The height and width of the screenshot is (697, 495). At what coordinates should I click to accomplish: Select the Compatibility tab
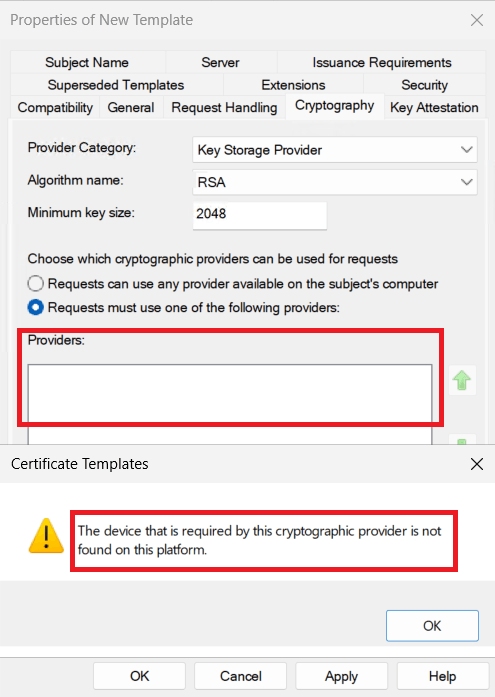55,108
